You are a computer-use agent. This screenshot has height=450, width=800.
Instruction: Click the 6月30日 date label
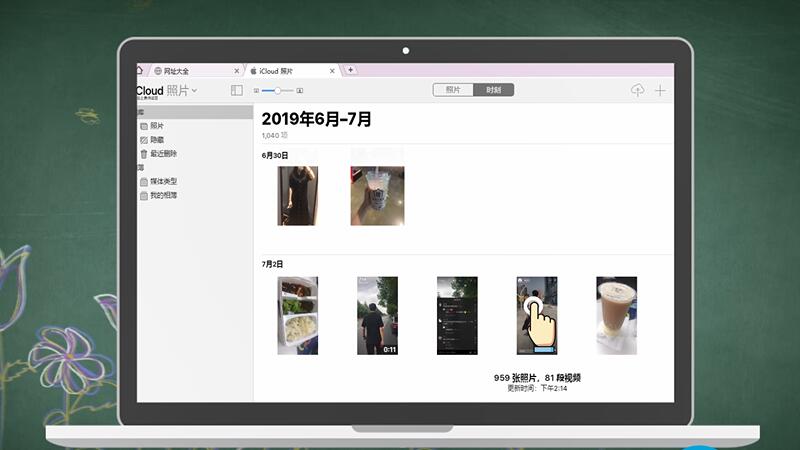tap(275, 156)
